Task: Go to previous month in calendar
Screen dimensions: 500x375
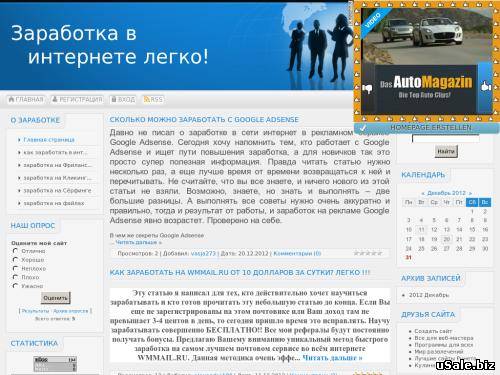Action: coord(423,193)
